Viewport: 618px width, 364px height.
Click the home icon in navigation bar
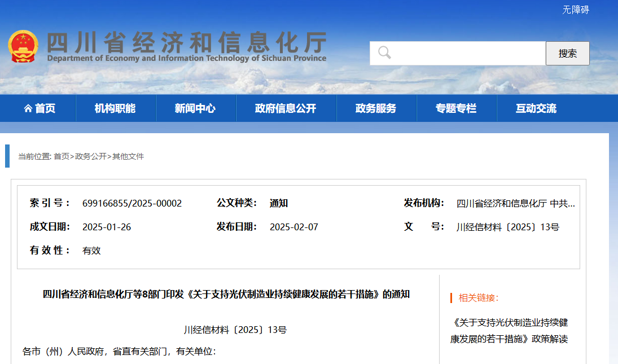click(28, 109)
